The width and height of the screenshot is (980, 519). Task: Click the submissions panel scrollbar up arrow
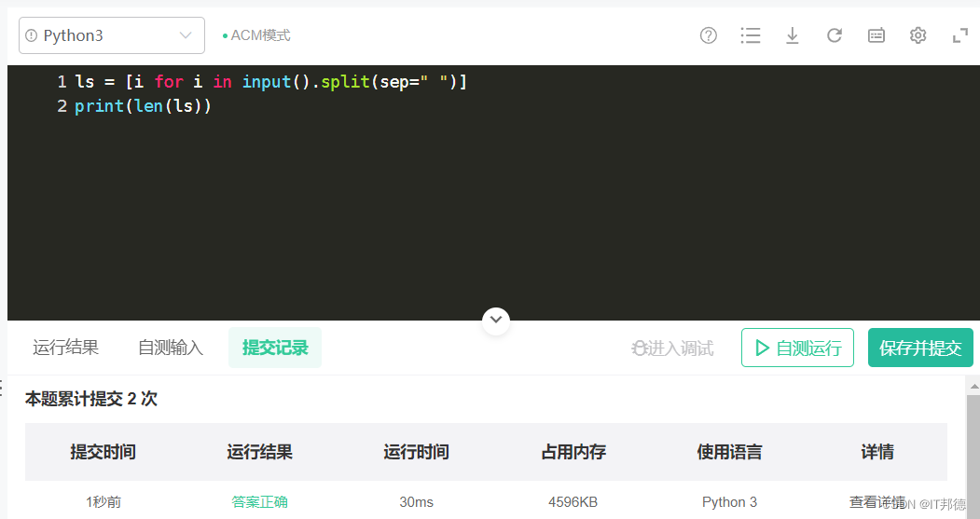coord(973,388)
